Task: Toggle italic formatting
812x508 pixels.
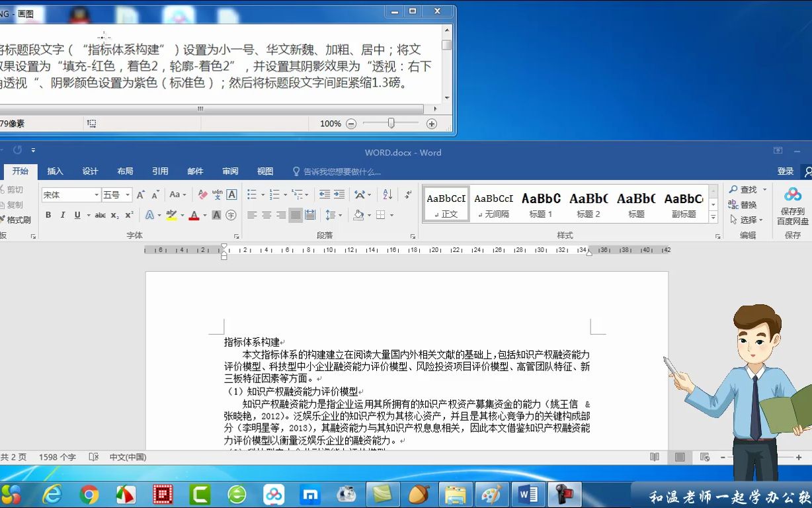Action: pyautogui.click(x=63, y=215)
